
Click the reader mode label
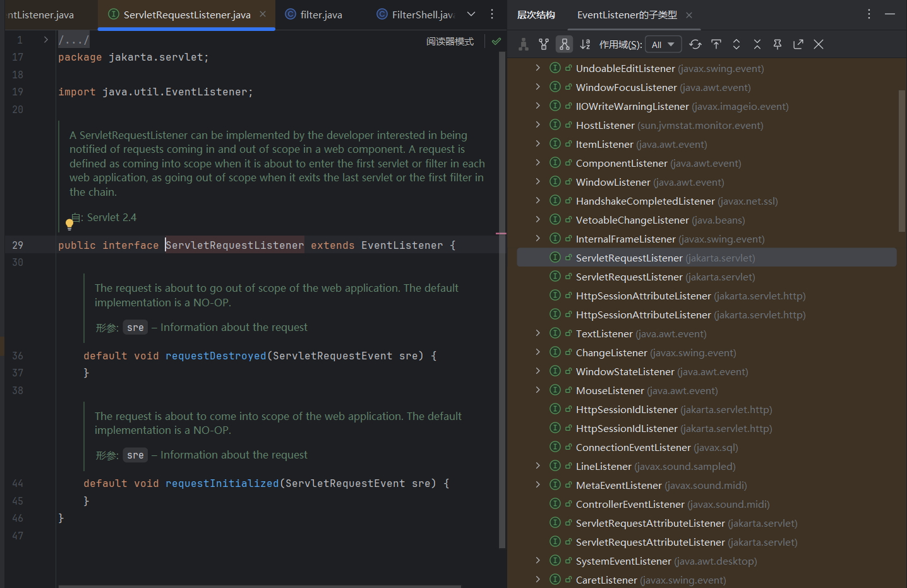point(450,42)
